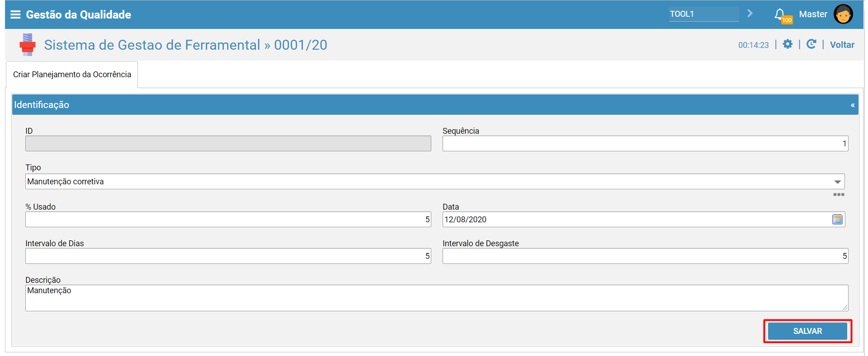Click the three dots below Tipo
The height and width of the screenshot is (356, 868).
[839, 195]
